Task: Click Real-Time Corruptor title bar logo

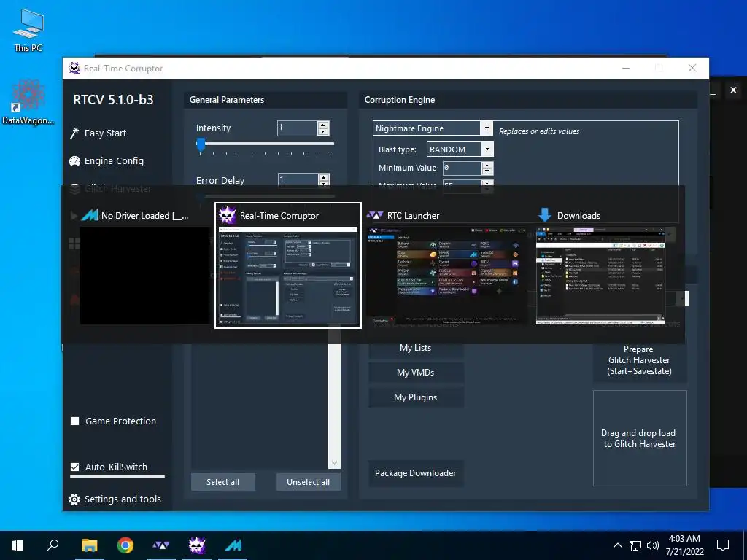Action: point(74,68)
